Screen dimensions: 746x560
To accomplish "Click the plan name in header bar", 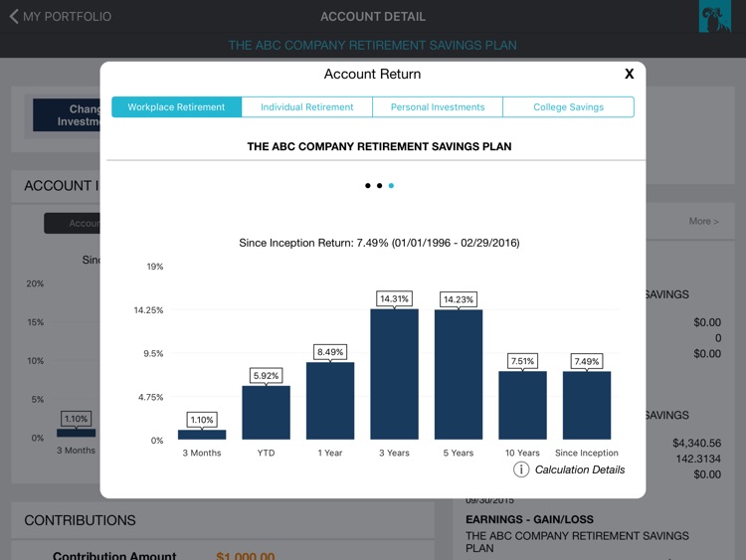I will (x=373, y=45).
